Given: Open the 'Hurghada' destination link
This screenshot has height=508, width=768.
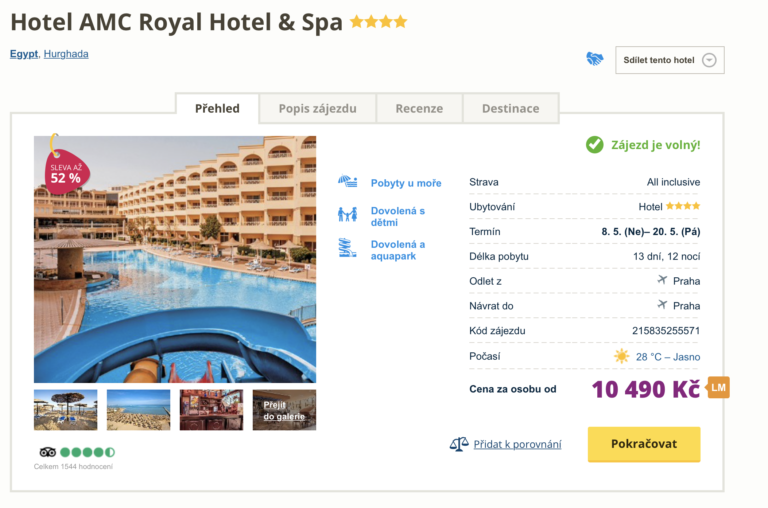Looking at the screenshot, I should click(x=66, y=54).
